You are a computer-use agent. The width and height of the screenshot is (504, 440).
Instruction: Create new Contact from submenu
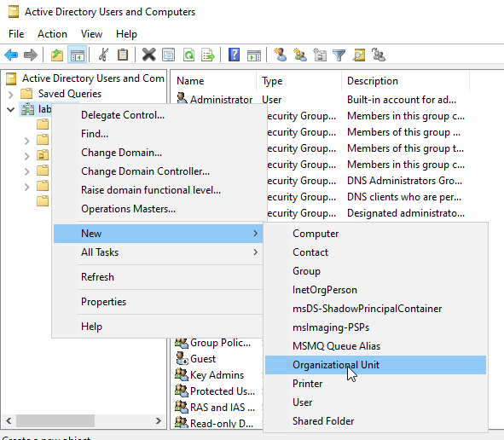coord(375,252)
